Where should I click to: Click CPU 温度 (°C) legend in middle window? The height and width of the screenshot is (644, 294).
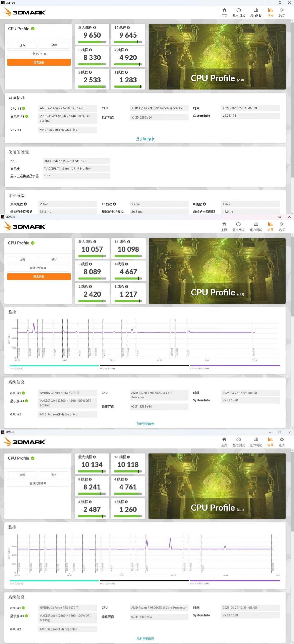coord(16,369)
